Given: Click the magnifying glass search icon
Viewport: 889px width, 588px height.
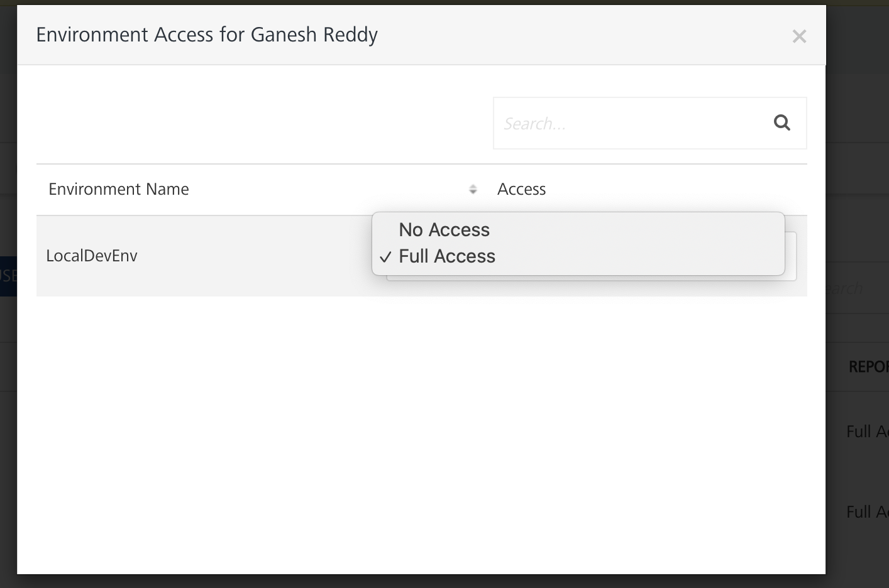Looking at the screenshot, I should (781, 122).
